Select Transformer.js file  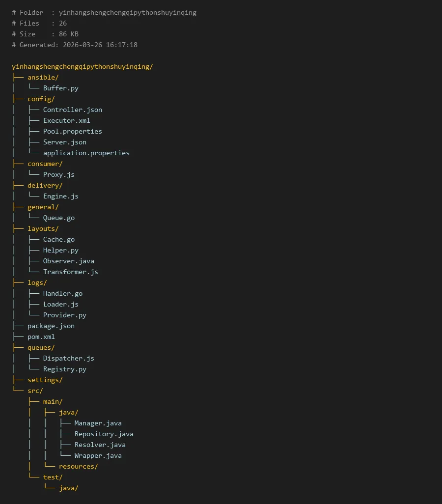(x=70, y=272)
